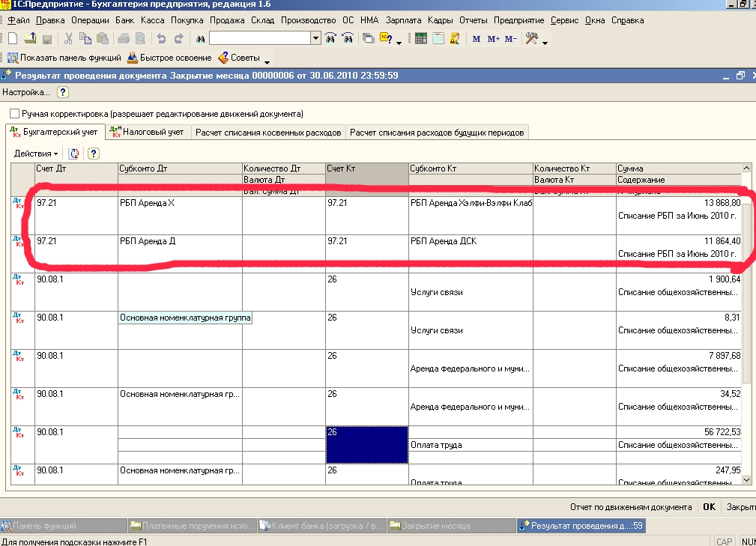Switch to the Налоговый учет tab
Viewport: 756px width, 546px height.
tap(147, 133)
